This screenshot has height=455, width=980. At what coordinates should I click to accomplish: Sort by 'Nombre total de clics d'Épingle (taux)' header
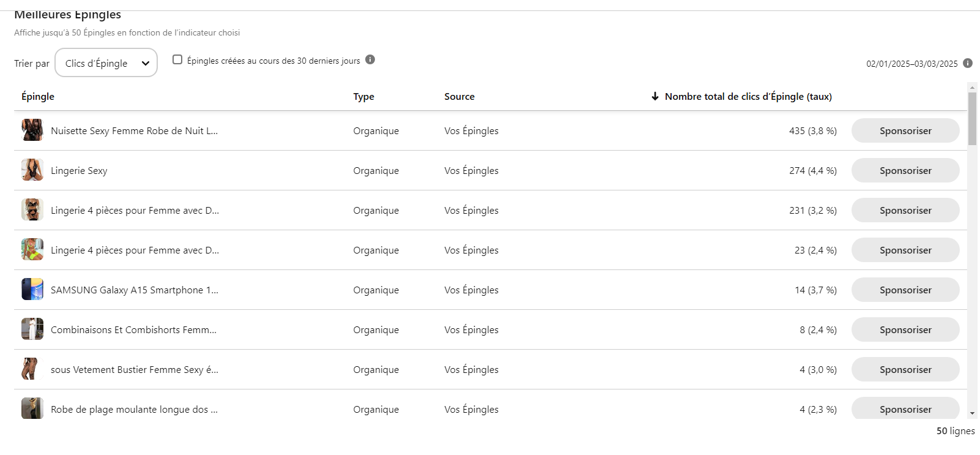coord(748,96)
